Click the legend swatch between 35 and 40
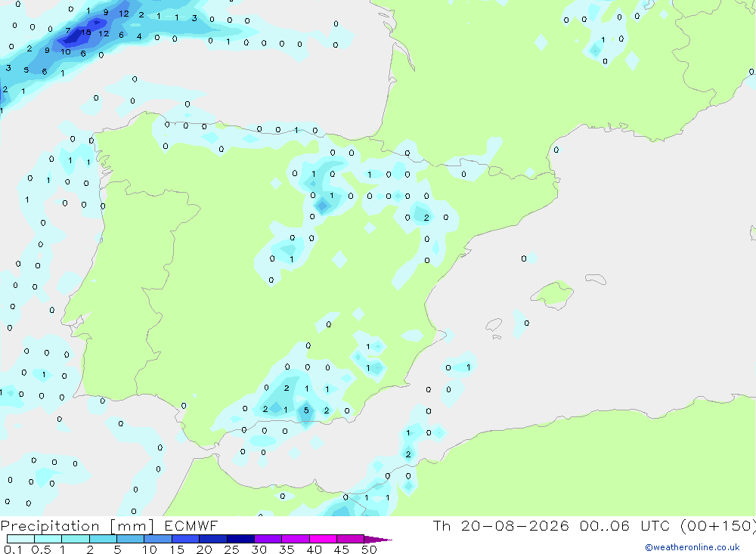756x554 pixels. [296, 539]
